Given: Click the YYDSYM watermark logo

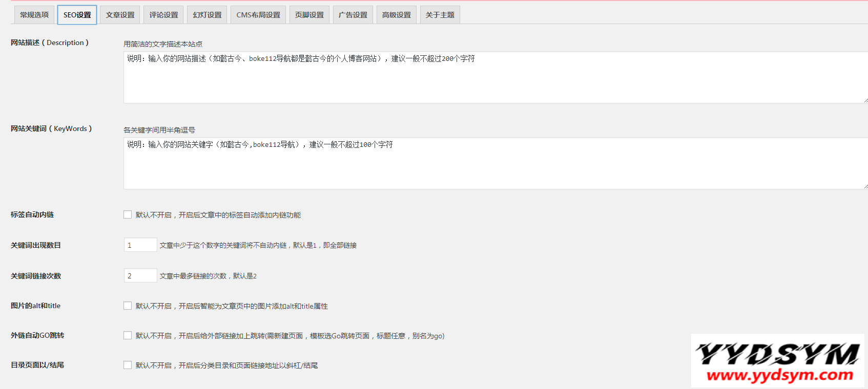Looking at the screenshot, I should [777, 361].
